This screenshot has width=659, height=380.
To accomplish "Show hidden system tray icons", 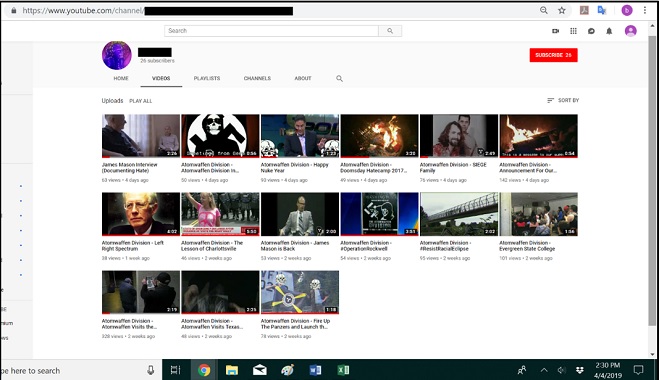I will point(544,370).
